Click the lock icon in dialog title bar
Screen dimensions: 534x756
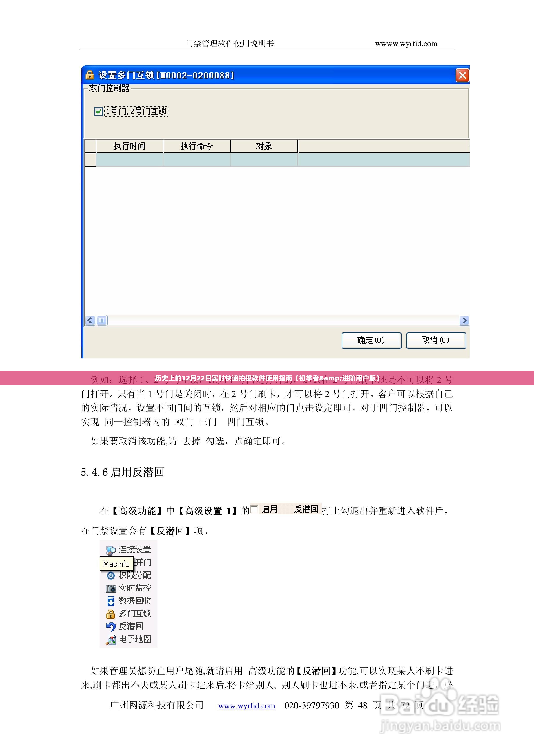pos(90,75)
